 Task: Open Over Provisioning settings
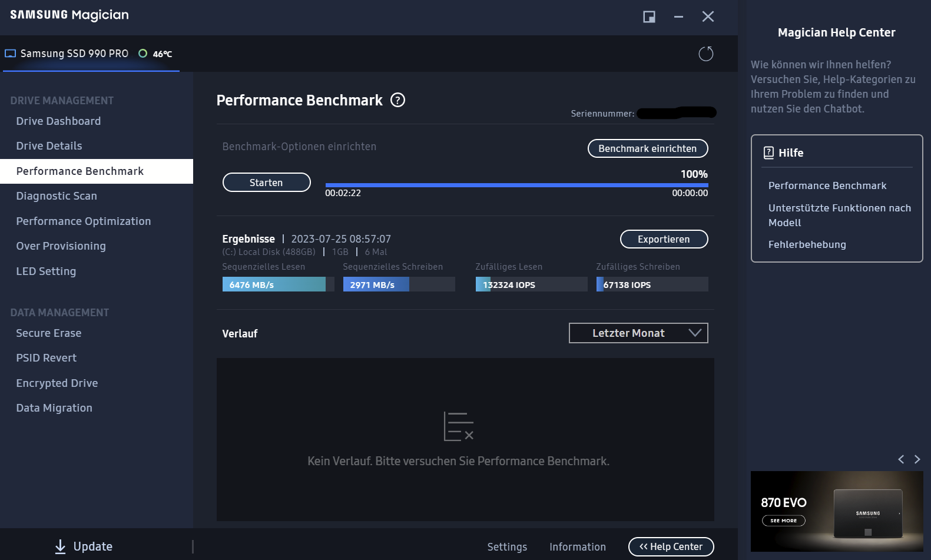point(61,246)
